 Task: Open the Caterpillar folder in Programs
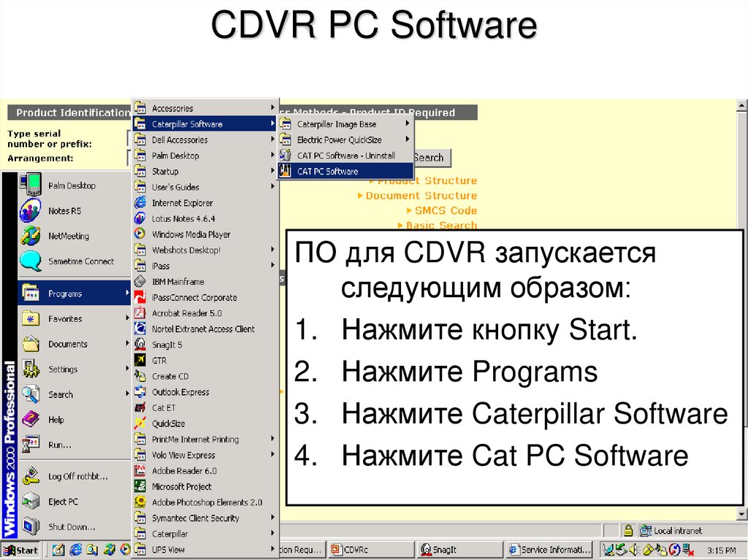point(205,533)
